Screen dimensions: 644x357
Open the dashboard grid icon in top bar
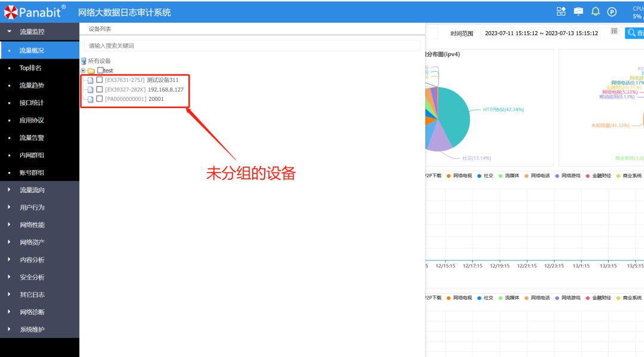(x=561, y=10)
